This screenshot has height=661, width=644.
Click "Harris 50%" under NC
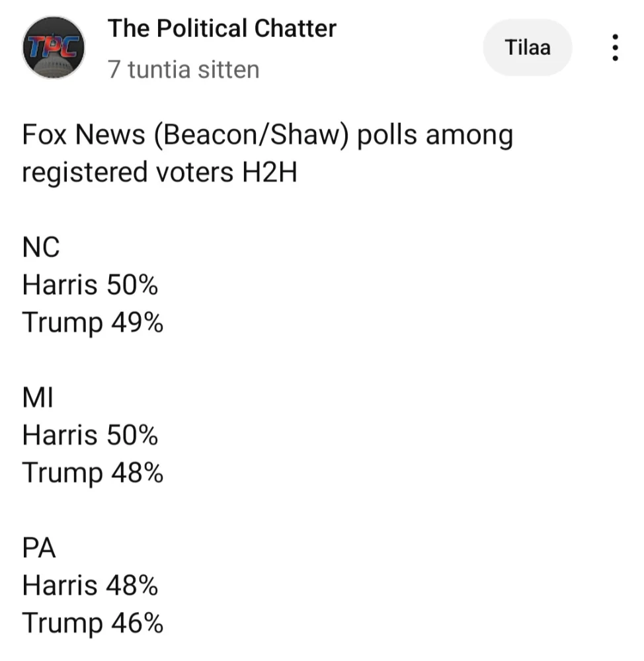pos(90,286)
